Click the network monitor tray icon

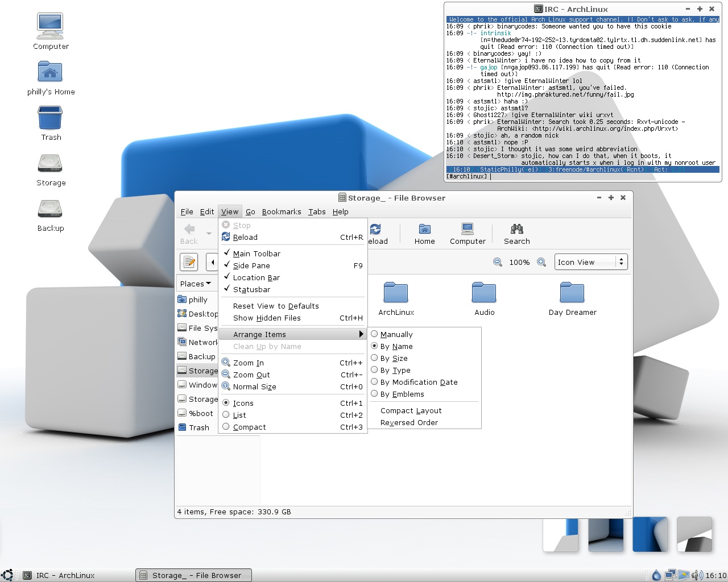[671, 575]
